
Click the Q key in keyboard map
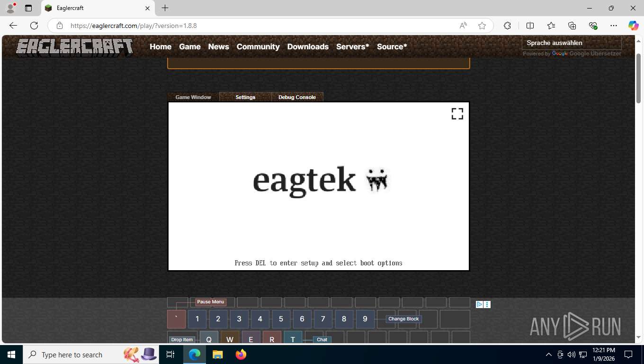point(209,337)
